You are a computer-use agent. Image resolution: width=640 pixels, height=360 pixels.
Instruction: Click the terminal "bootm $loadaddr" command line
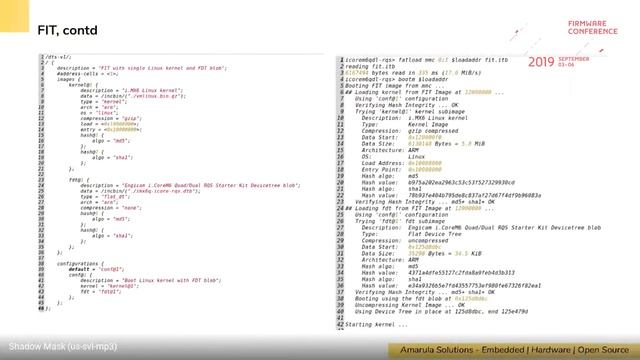[396, 79]
